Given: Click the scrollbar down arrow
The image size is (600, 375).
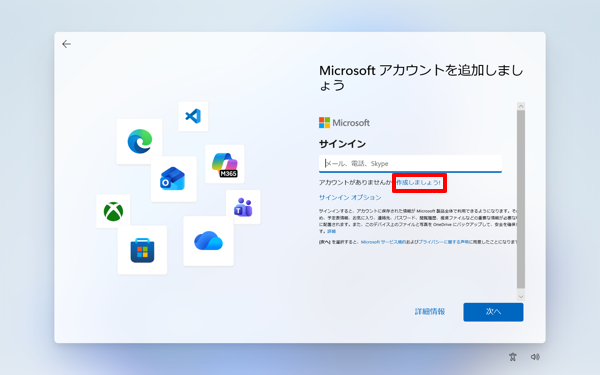Looking at the screenshot, I should point(521,297).
